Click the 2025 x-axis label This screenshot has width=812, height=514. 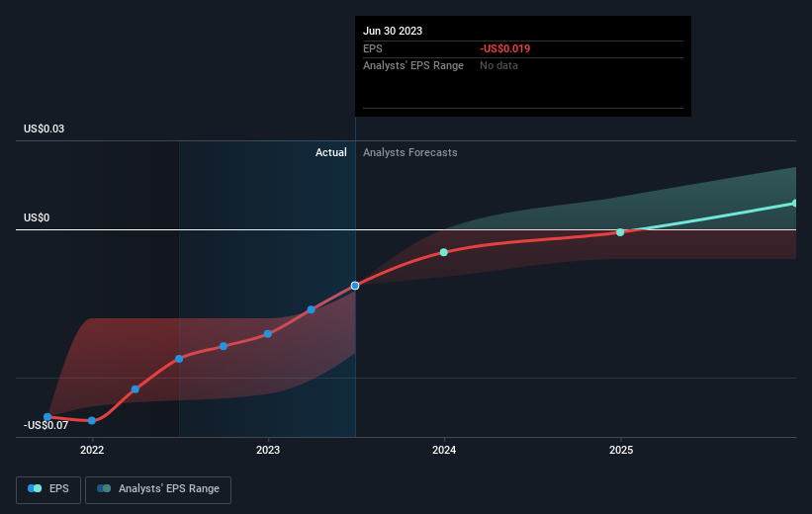[621, 450]
